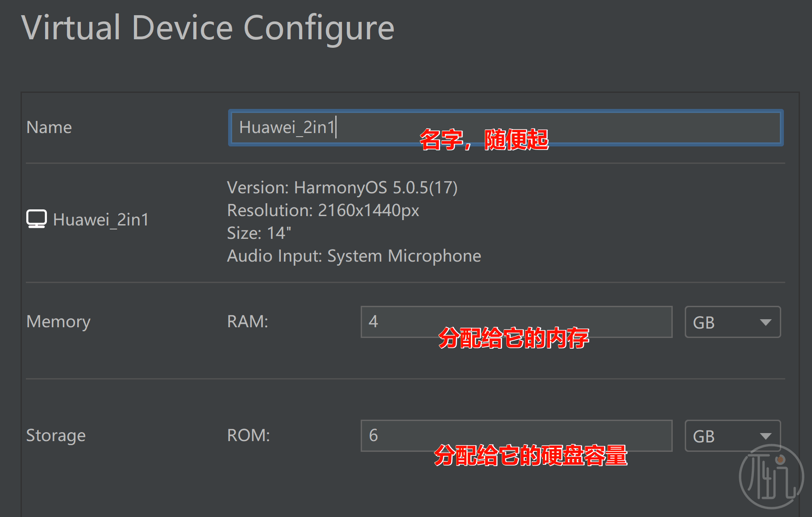Screen dimensions: 812x517
Task: Open the RAM GB unit dropdown
Action: coord(733,322)
